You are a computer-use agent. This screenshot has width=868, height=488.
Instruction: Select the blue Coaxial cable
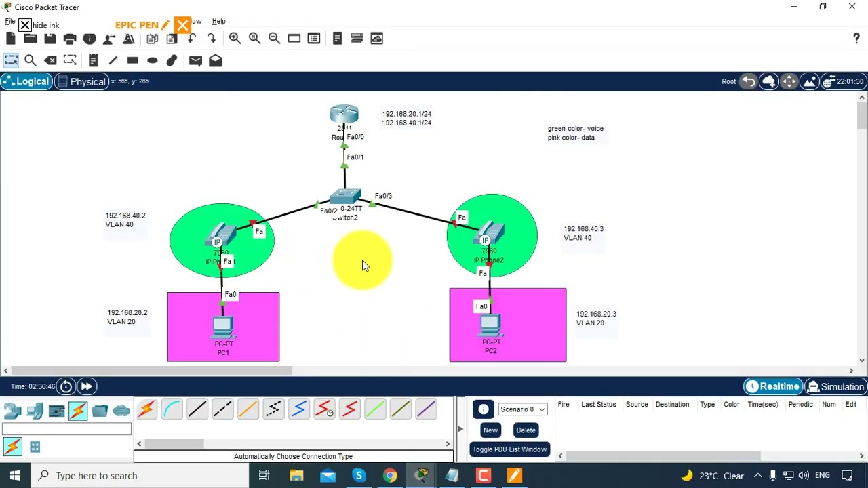[x=299, y=409]
